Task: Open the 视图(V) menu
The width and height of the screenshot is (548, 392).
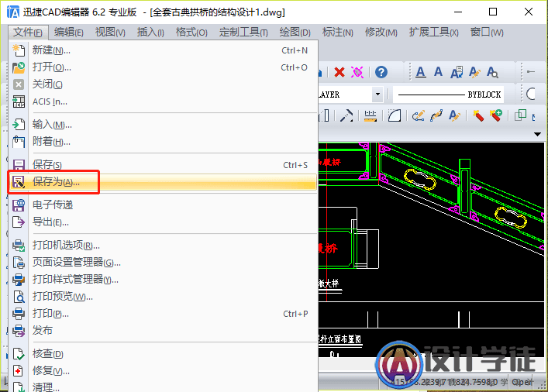Action: 110,33
